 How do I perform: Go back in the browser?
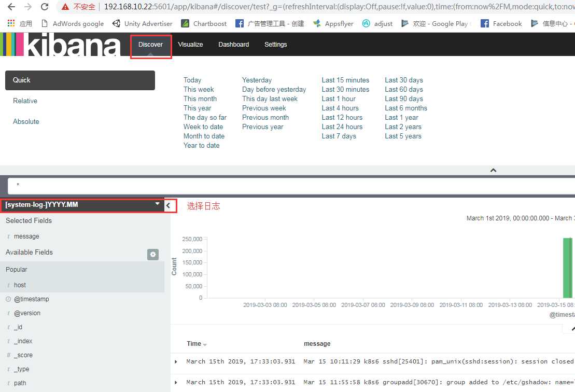tap(11, 7)
